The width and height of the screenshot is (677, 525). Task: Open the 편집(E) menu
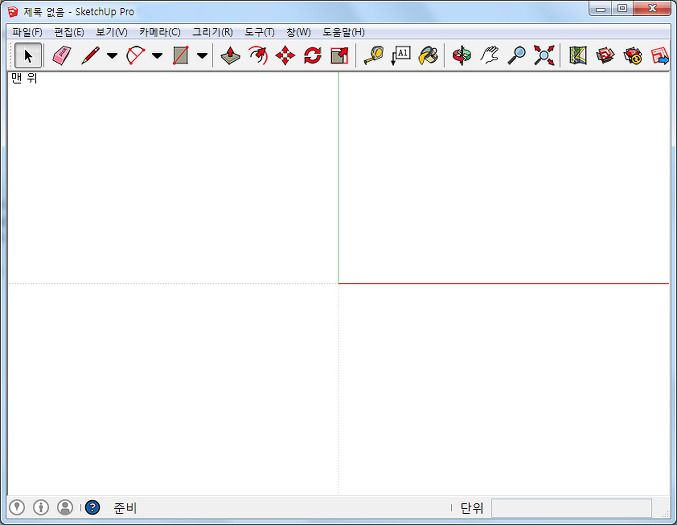[x=69, y=32]
